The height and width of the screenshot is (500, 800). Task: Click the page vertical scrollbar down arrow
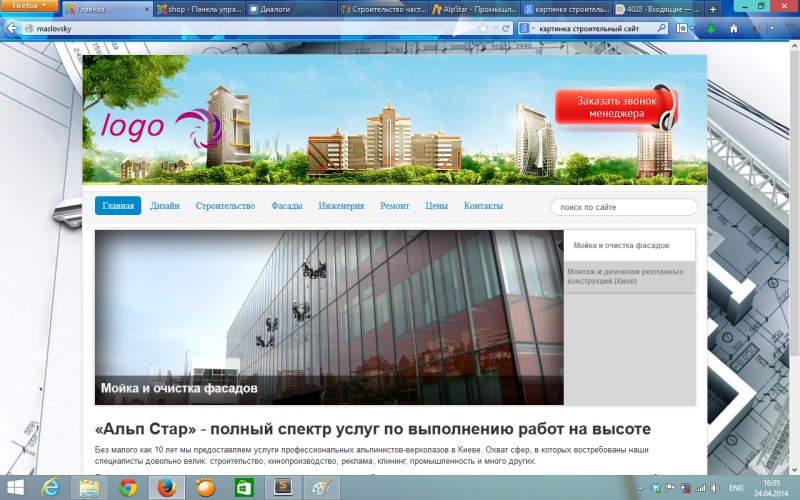tap(795, 469)
